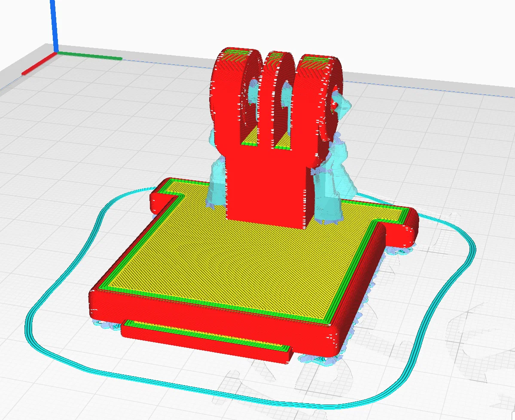Click the green axis line at the origin
Screen dimensions: 515x420
(x=90, y=55)
